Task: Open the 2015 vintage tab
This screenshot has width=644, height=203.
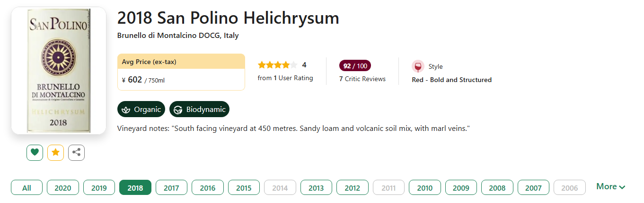Action: point(244,188)
